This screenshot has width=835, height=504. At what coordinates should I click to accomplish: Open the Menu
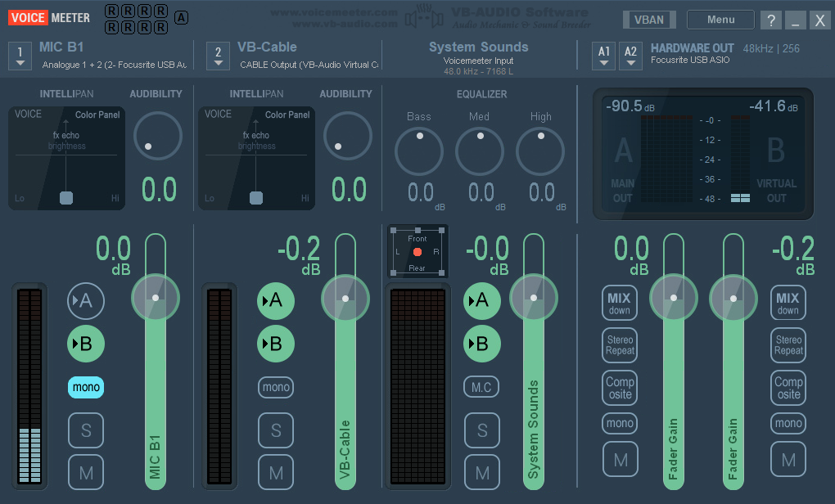[720, 20]
